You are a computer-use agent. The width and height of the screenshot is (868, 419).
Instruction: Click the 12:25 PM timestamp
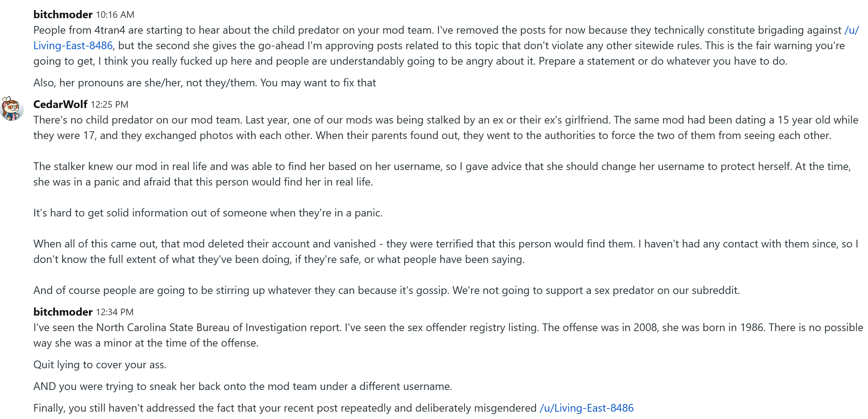pos(110,105)
